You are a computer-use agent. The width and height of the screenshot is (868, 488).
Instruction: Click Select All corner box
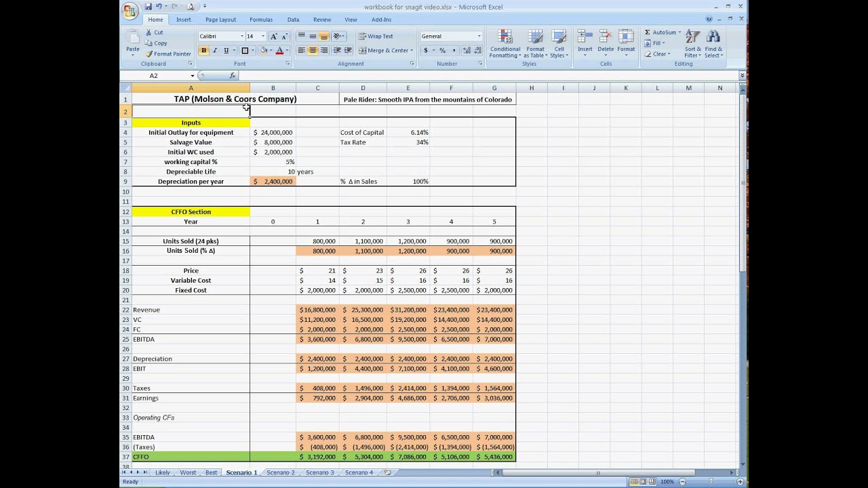pyautogui.click(x=125, y=87)
